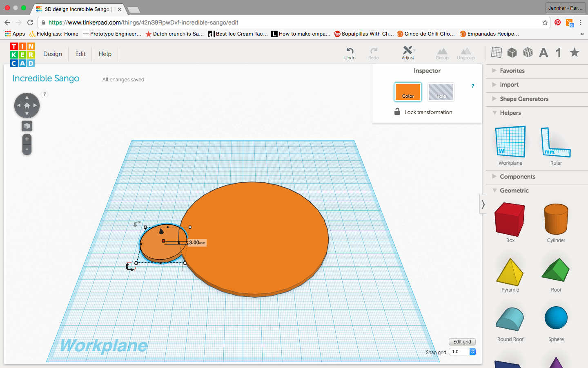The height and width of the screenshot is (368, 588).
Task: Bookmark this page with star icon
Action: pyautogui.click(x=545, y=22)
